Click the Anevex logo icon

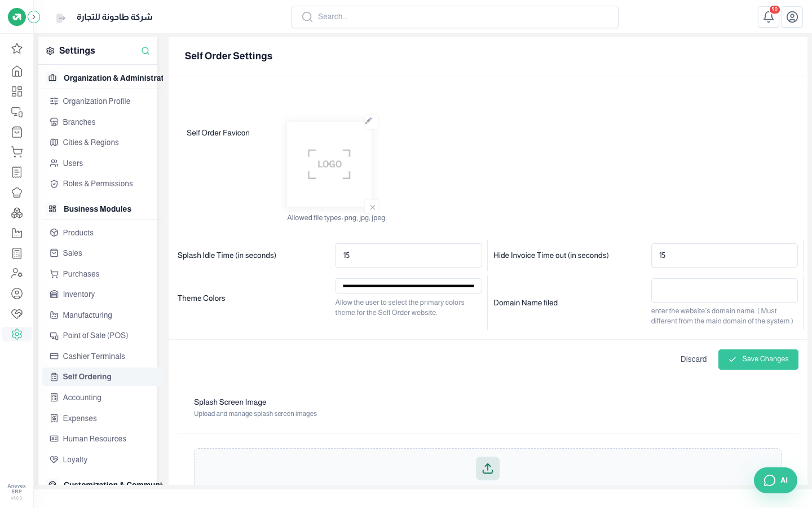tap(17, 17)
